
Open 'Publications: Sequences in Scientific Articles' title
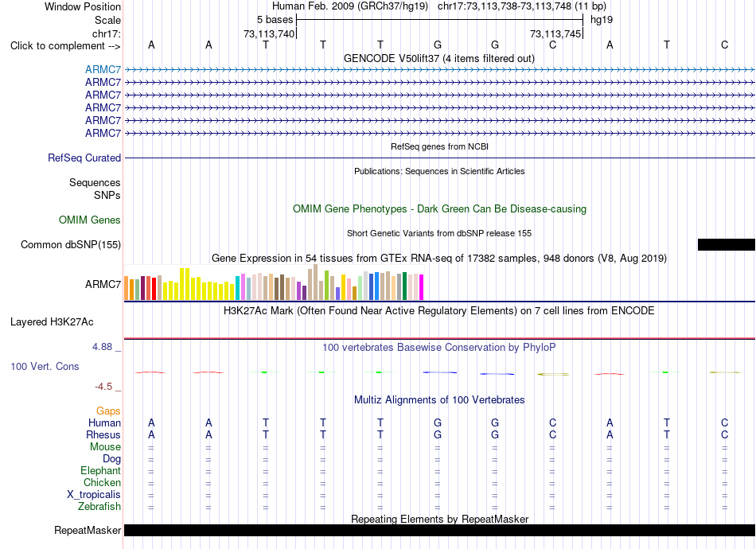[439, 171]
